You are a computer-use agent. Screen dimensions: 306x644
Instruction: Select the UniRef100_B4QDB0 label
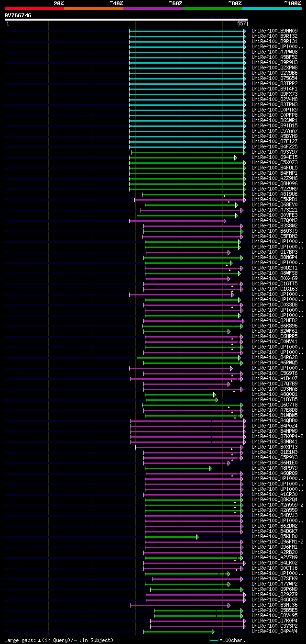point(275,421)
